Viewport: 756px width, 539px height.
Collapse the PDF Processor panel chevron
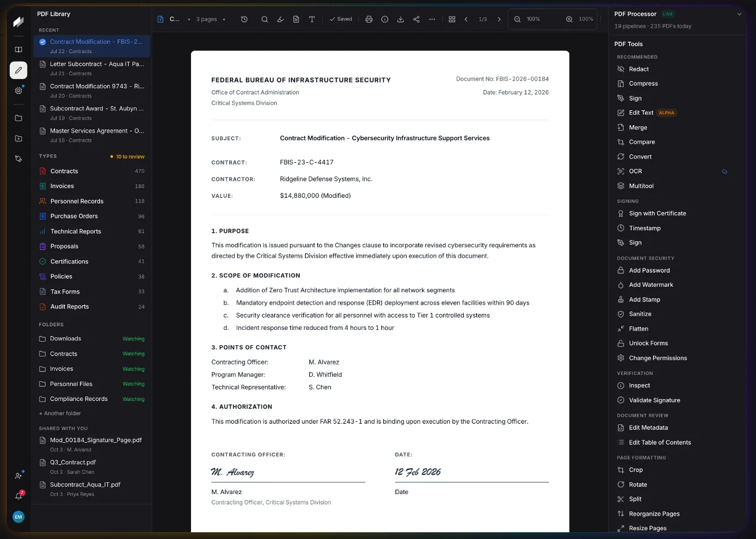pos(739,14)
